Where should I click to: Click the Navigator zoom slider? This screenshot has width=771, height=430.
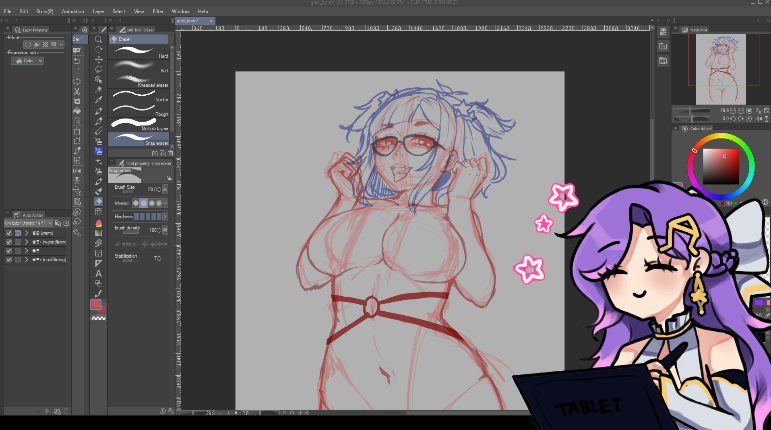point(692,112)
